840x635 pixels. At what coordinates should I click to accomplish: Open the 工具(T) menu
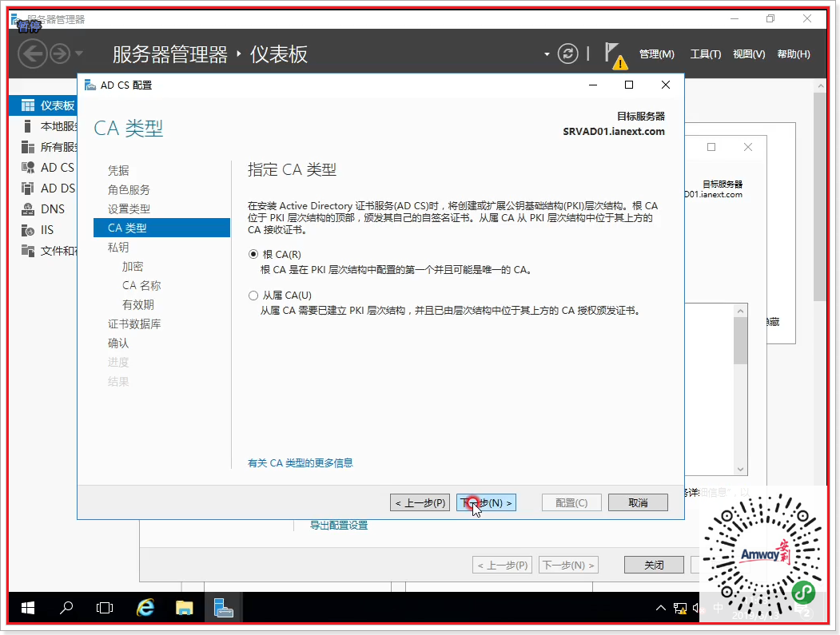pyautogui.click(x=705, y=54)
